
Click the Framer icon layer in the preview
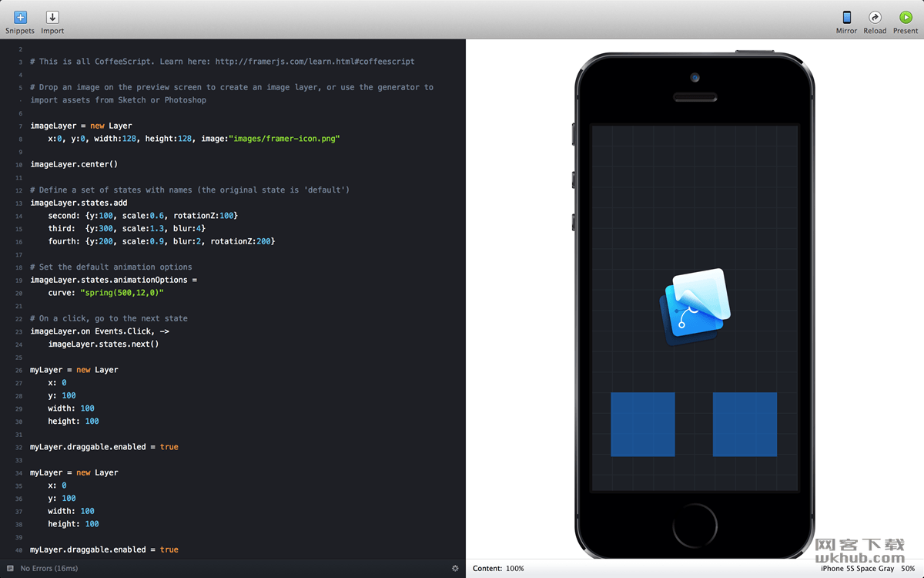pyautogui.click(x=695, y=307)
